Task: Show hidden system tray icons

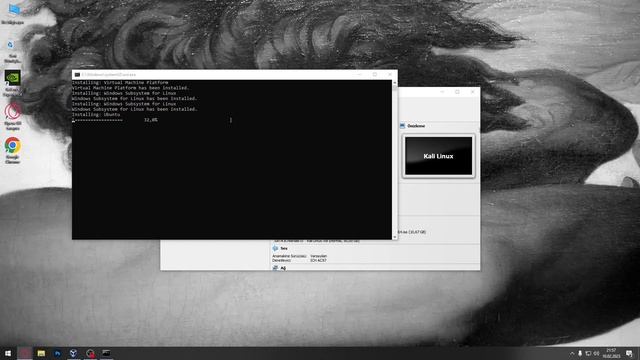Action: coord(572,353)
